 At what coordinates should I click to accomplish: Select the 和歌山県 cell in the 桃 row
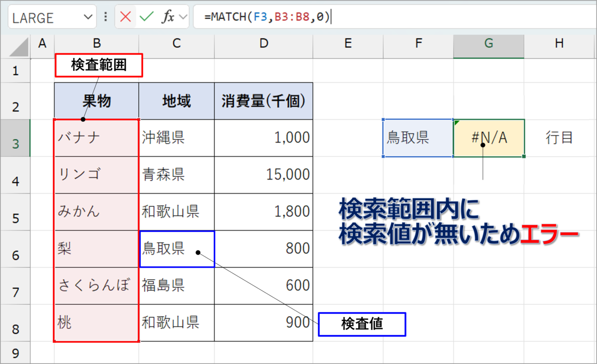[177, 323]
